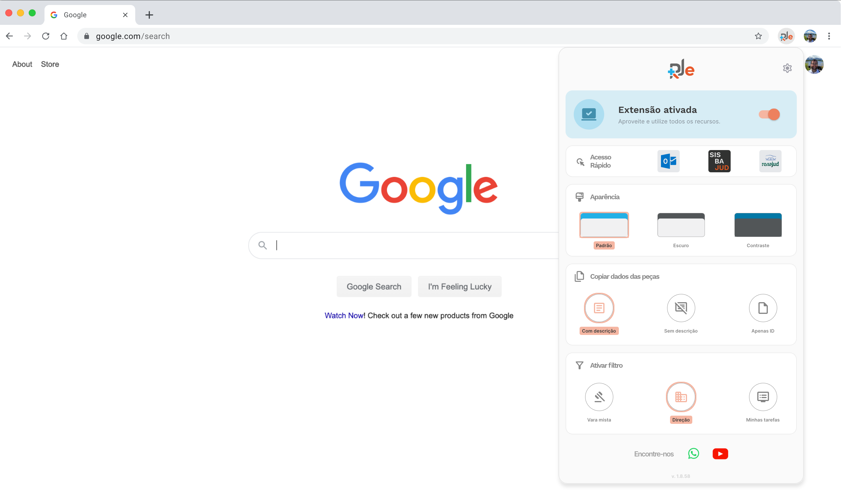Click the magnifier icon in search box
This screenshot has width=841, height=504.
coord(262,245)
